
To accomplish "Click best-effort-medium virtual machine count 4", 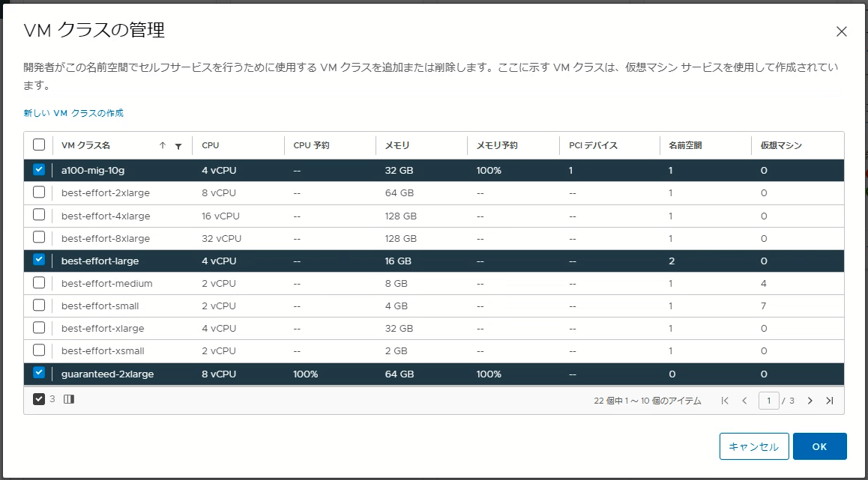I will coord(764,283).
